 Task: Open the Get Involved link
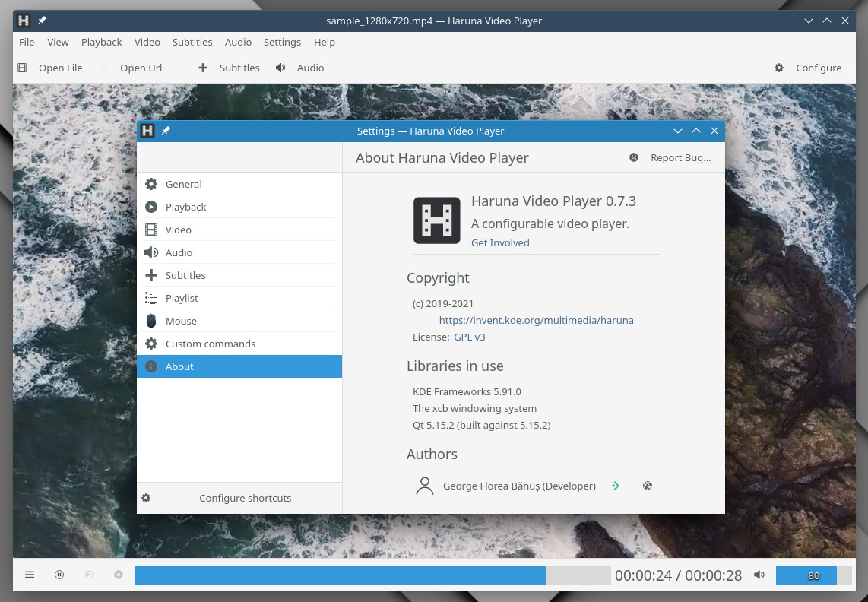[x=500, y=242]
